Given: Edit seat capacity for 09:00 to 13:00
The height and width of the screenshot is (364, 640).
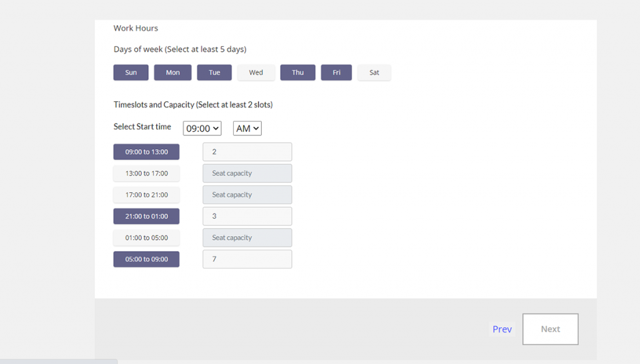Looking at the screenshot, I should click(x=247, y=152).
